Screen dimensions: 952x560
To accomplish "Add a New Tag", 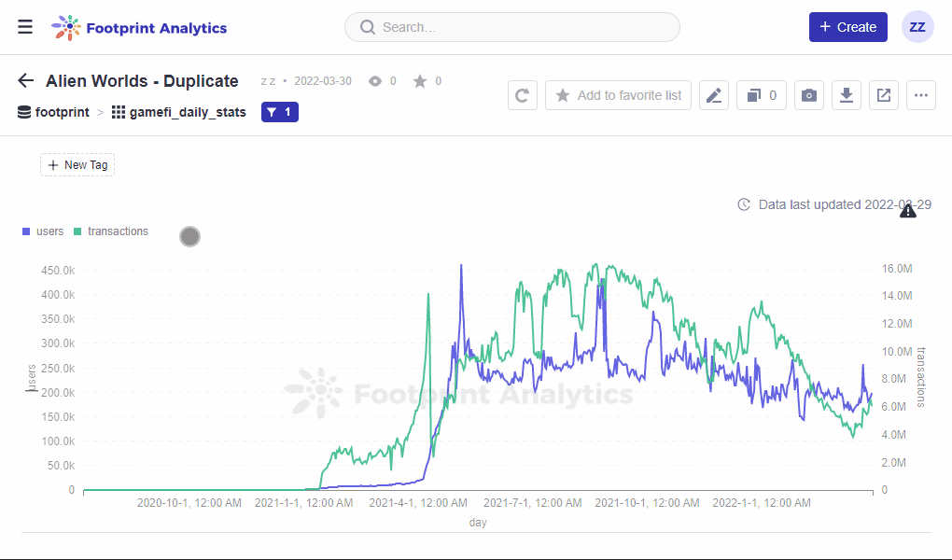I will pos(77,165).
